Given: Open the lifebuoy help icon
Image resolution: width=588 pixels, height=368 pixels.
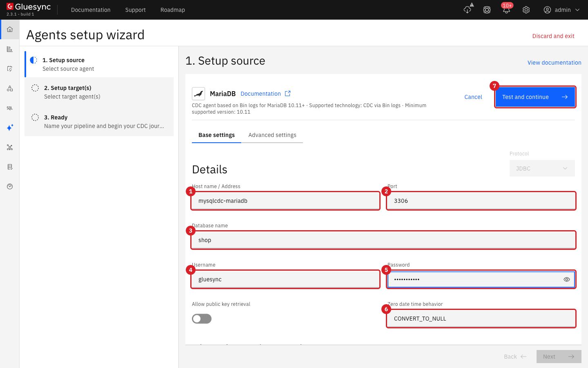Looking at the screenshot, I should (487, 10).
